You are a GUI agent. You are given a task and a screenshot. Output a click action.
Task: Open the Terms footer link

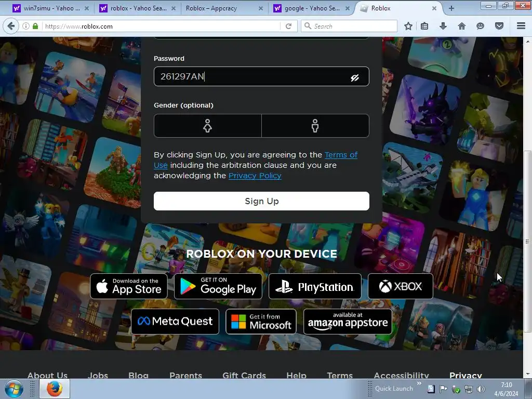coord(340,375)
